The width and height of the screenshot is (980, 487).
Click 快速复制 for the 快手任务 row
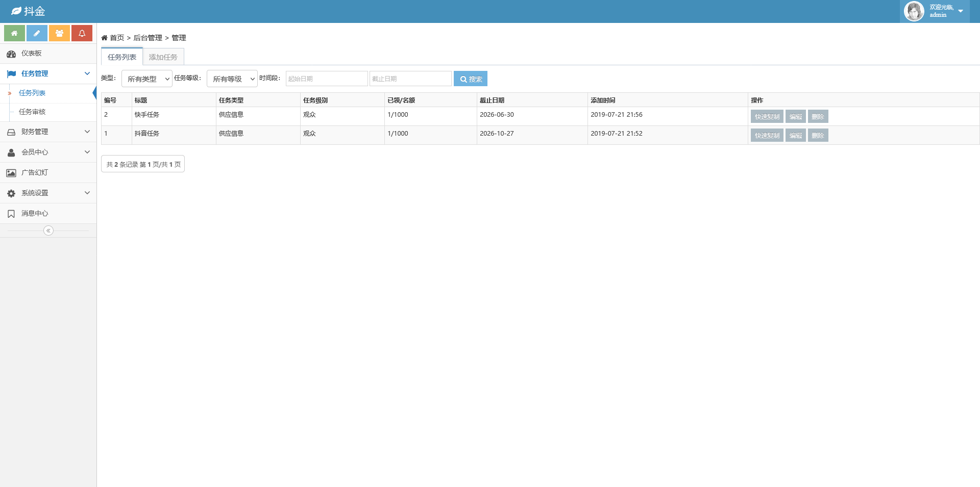tap(767, 117)
